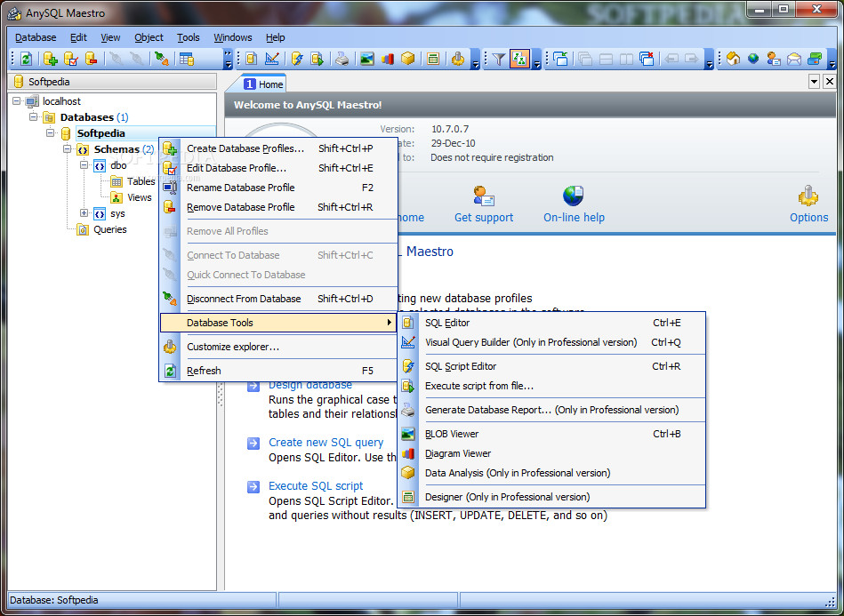Open the tab list dropdown arrow
The image size is (844, 616).
click(x=815, y=82)
